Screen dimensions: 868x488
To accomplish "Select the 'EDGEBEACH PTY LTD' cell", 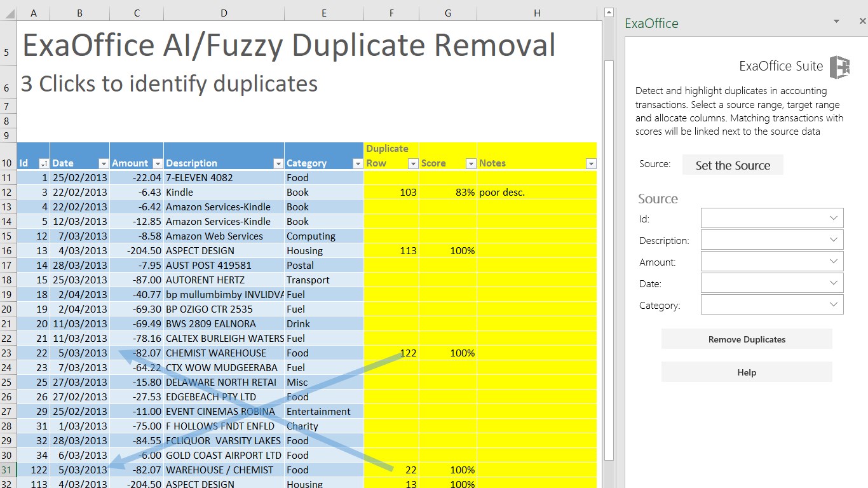I will coord(224,396).
